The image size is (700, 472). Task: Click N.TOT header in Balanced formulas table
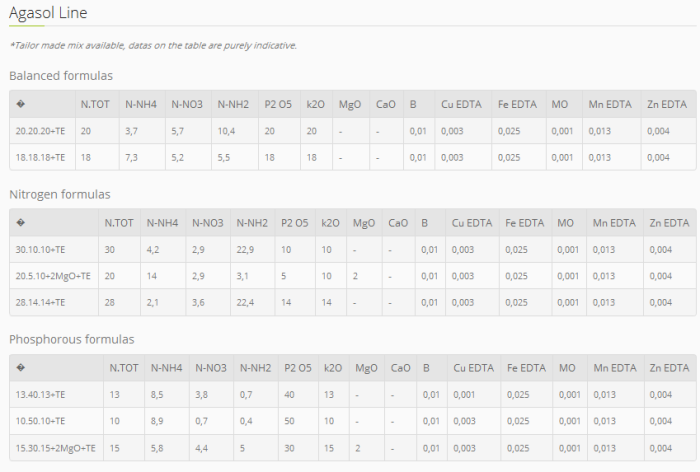pyautogui.click(x=93, y=104)
